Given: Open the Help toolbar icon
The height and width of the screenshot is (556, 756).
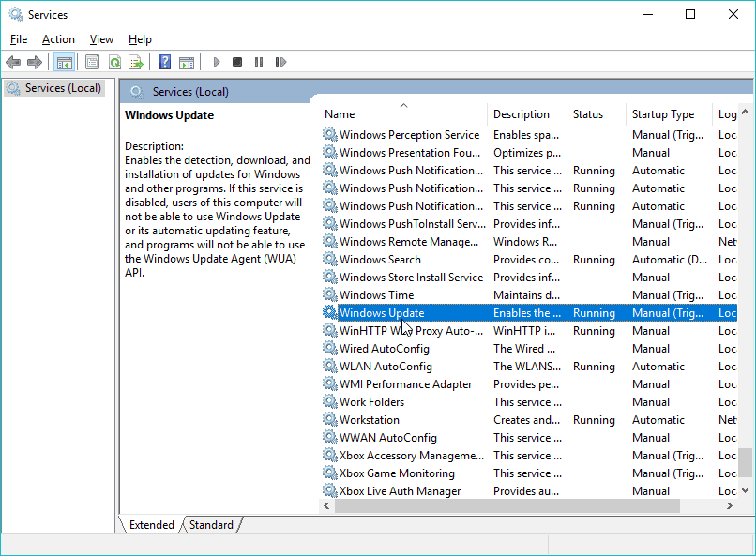Looking at the screenshot, I should tap(164, 62).
